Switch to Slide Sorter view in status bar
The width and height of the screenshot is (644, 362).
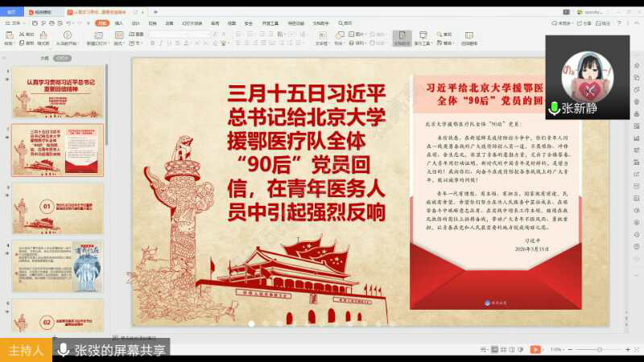tap(503, 349)
